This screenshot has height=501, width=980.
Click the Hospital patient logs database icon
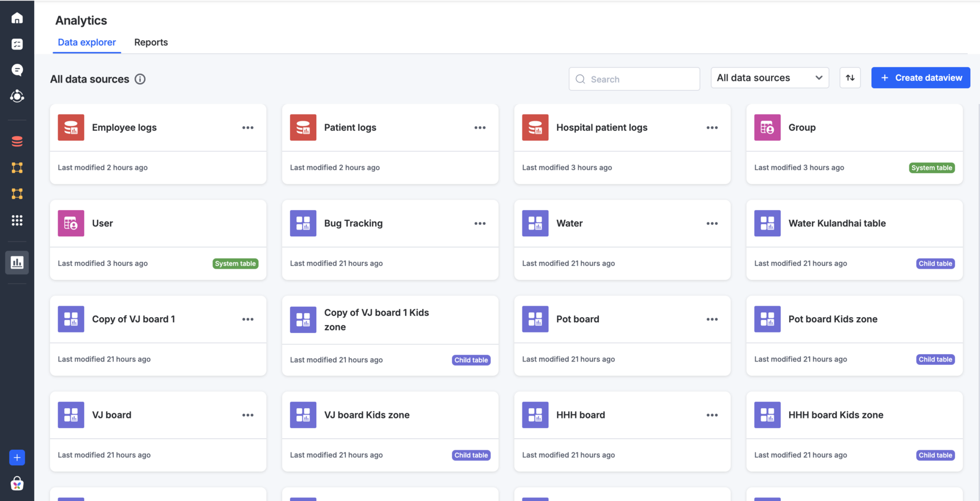(535, 128)
